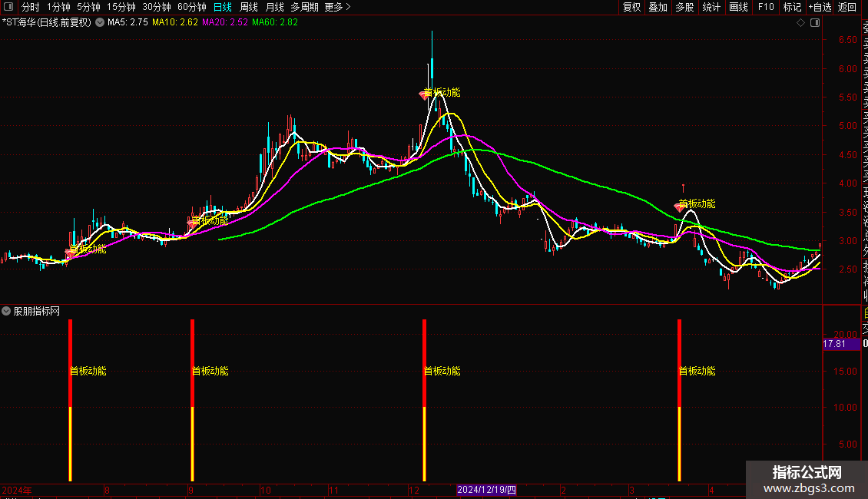868x499 pixels.
Task: Select the 60分钟 period tab
Action: click(191, 7)
